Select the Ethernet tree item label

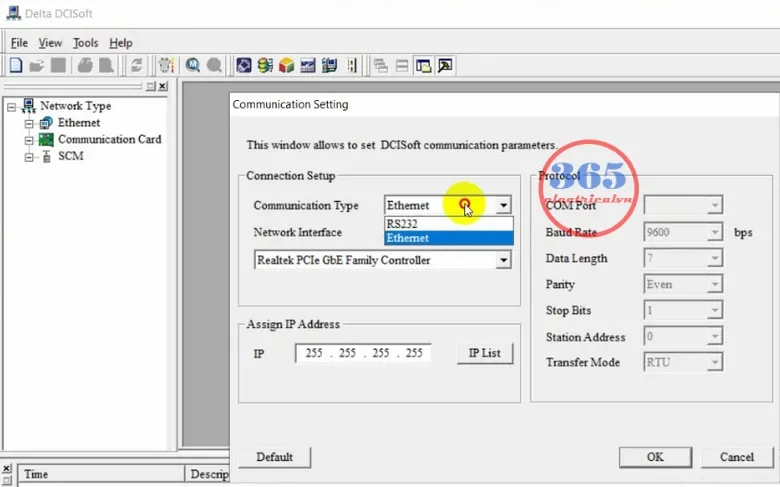(x=79, y=122)
